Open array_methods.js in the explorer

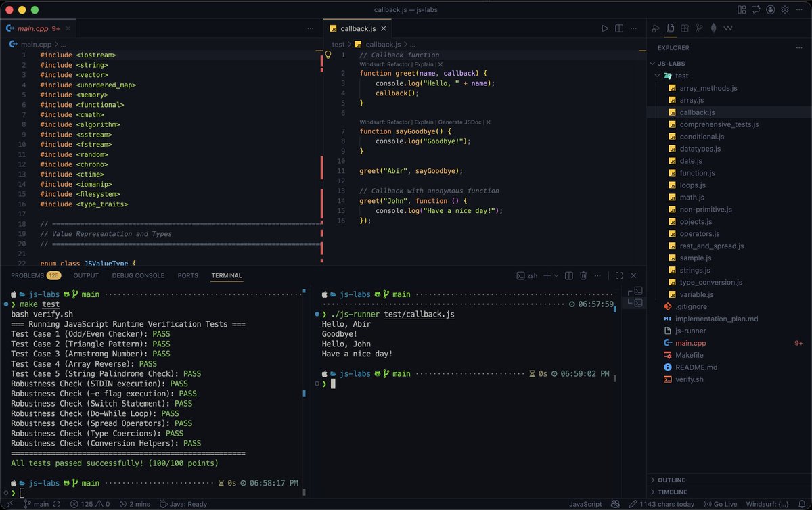click(x=727, y=88)
